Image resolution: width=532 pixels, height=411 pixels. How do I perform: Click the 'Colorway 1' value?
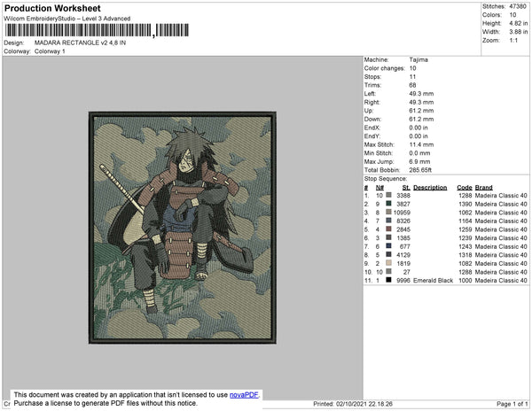click(x=50, y=51)
